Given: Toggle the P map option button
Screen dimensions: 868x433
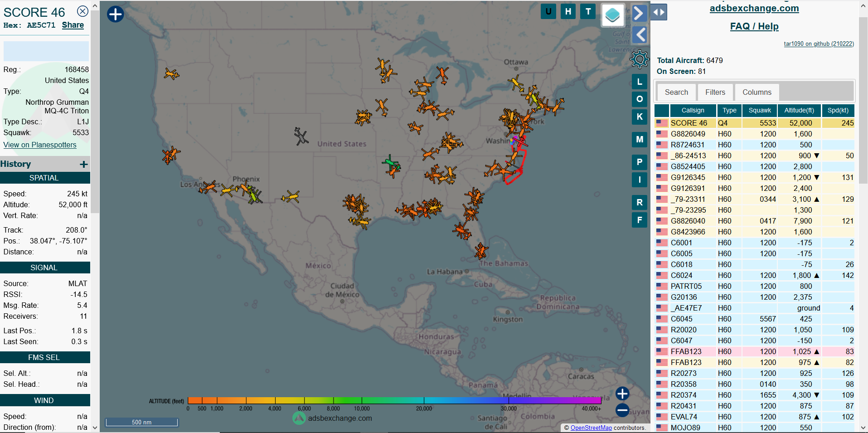Looking at the screenshot, I should click(x=640, y=162).
